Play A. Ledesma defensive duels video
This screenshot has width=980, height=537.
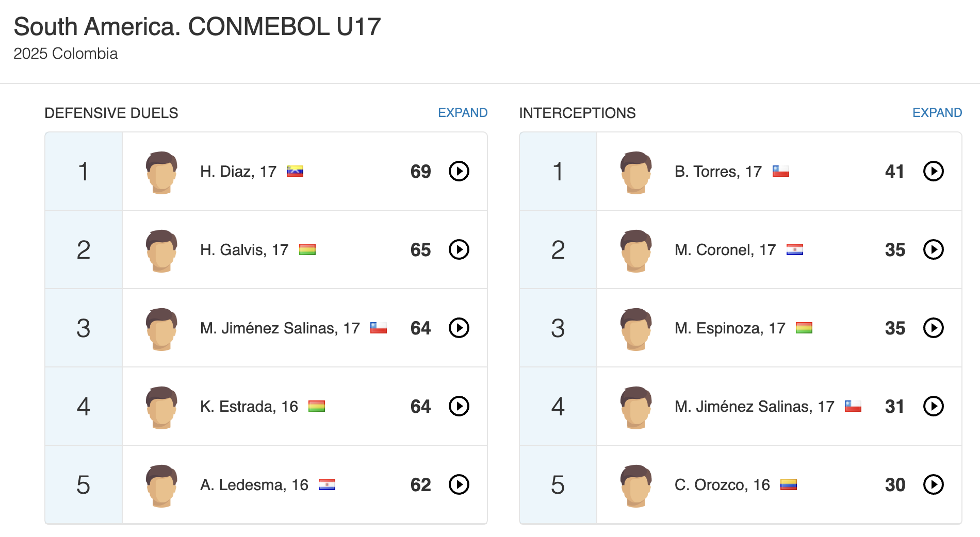point(459,484)
